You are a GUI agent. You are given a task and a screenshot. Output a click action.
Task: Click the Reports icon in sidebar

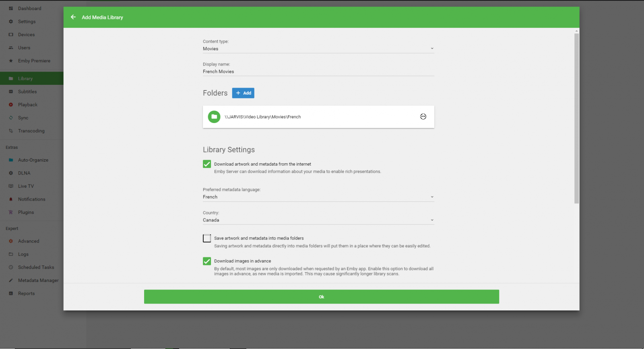coord(11,294)
